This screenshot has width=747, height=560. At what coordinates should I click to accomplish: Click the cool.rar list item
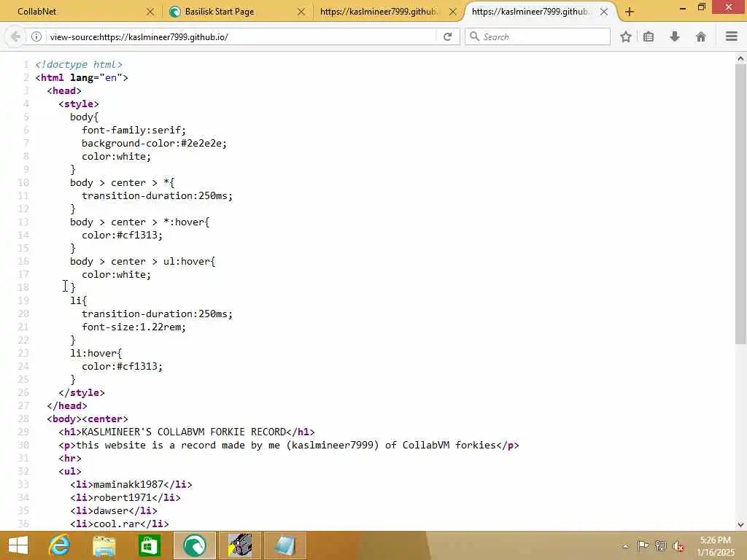pyautogui.click(x=120, y=524)
